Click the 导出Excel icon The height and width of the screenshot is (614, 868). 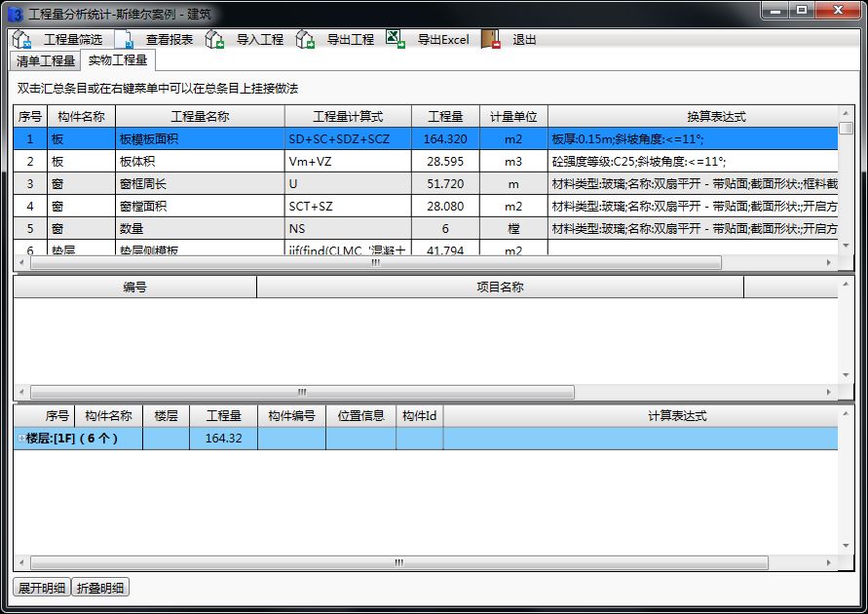[396, 39]
